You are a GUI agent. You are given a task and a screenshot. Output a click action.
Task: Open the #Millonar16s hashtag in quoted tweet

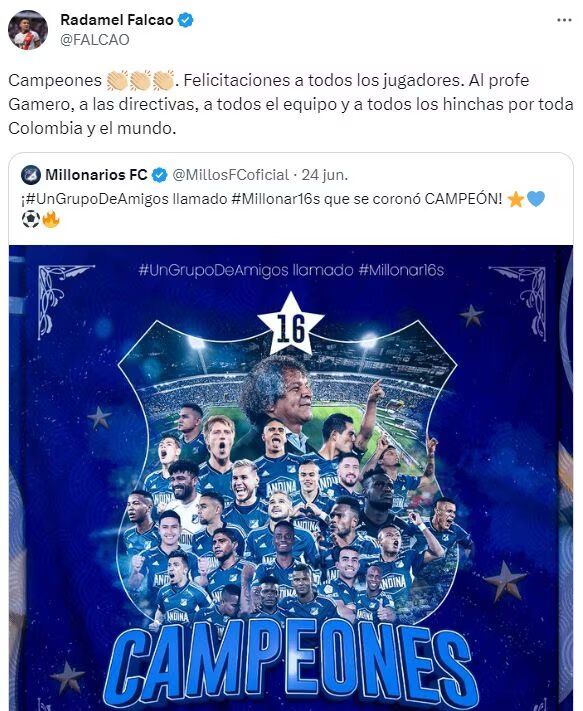click(x=276, y=199)
